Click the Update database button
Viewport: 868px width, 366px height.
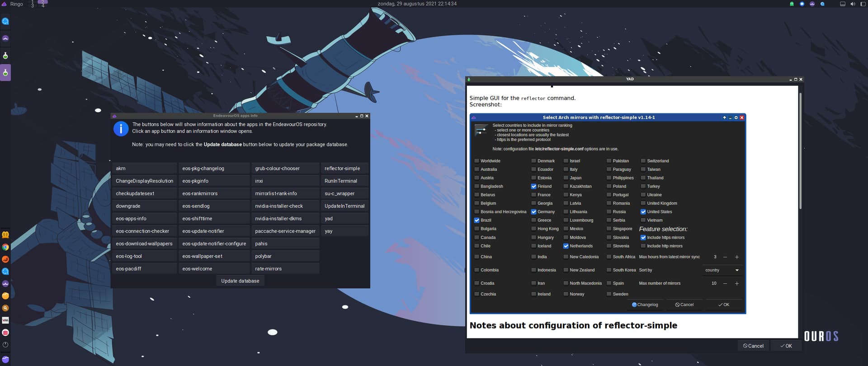pos(240,281)
